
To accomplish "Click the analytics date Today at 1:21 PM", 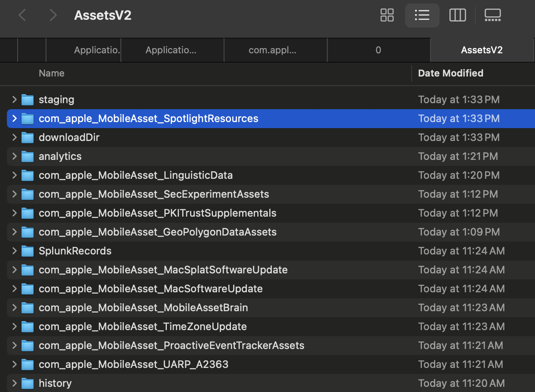I will (x=458, y=156).
